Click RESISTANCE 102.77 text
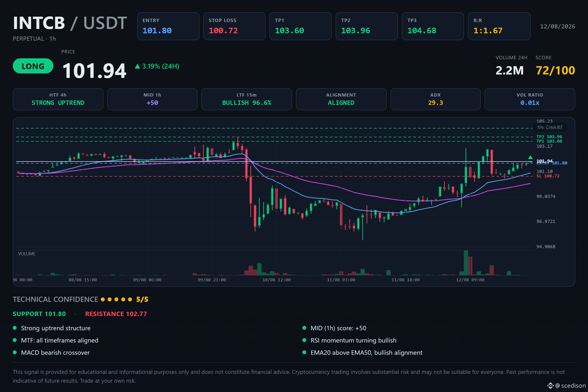 pyautogui.click(x=116, y=314)
